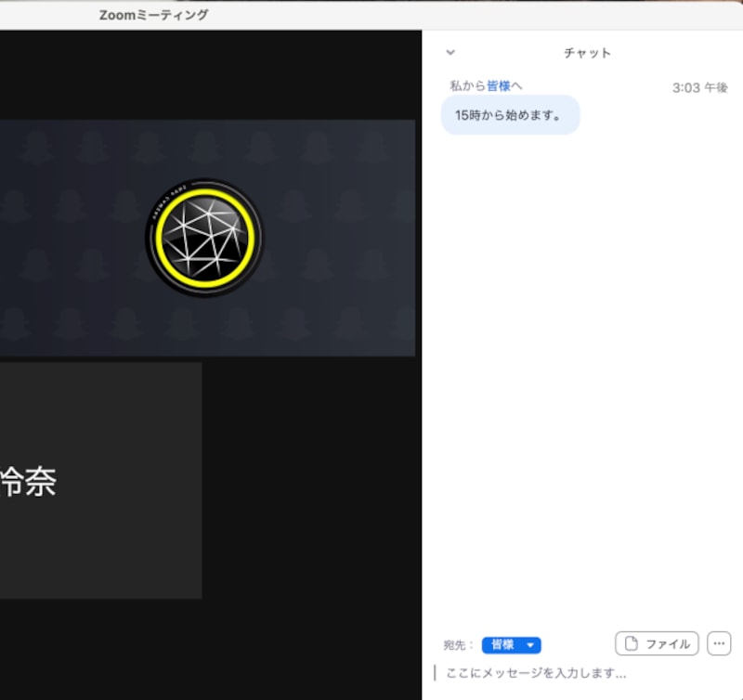Select the chat message 15時から始めます。
Viewport: 743px width, 700px height.
[510, 114]
